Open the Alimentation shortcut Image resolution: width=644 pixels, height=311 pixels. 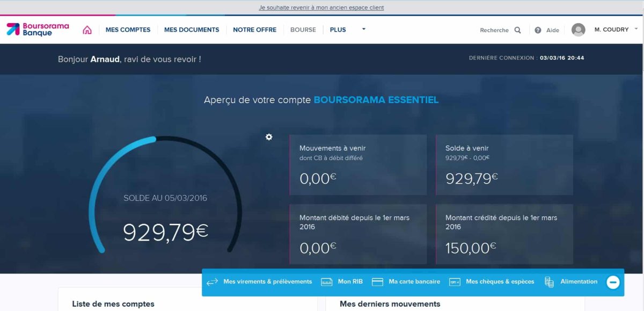click(579, 281)
